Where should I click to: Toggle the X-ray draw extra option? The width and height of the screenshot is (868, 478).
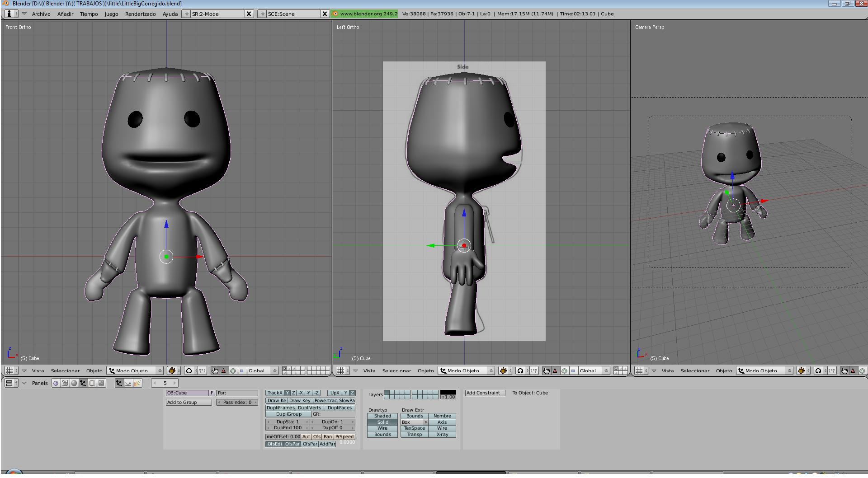coord(442,435)
